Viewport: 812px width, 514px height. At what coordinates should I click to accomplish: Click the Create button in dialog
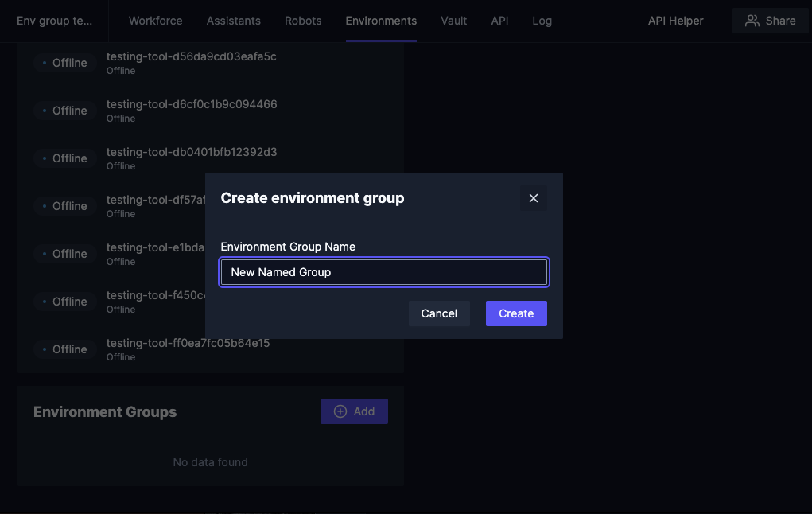tap(516, 313)
